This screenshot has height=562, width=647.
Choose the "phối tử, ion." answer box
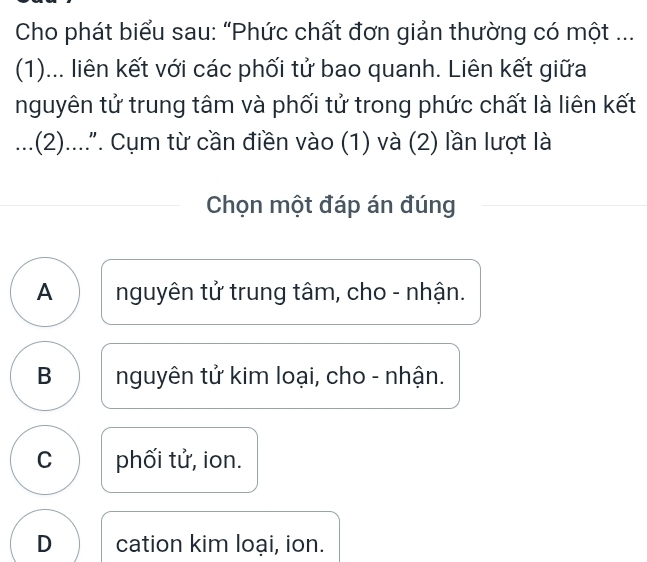179,460
